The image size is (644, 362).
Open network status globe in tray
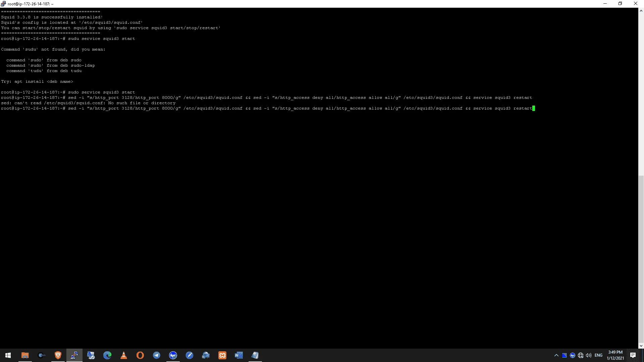[581, 355]
